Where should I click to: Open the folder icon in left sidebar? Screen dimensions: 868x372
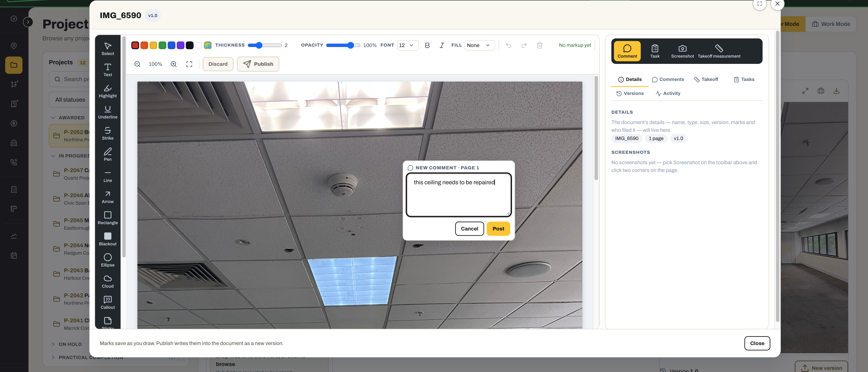click(14, 65)
